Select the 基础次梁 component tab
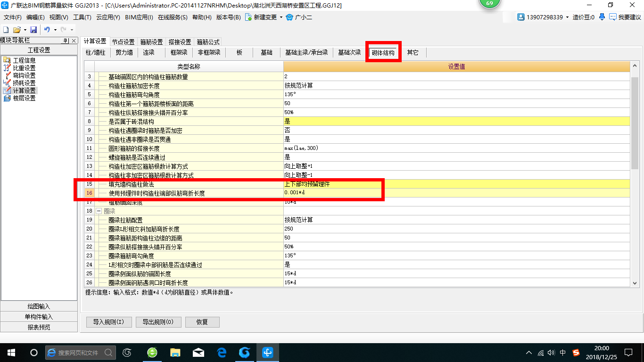This screenshot has width=644, height=362. coord(349,52)
